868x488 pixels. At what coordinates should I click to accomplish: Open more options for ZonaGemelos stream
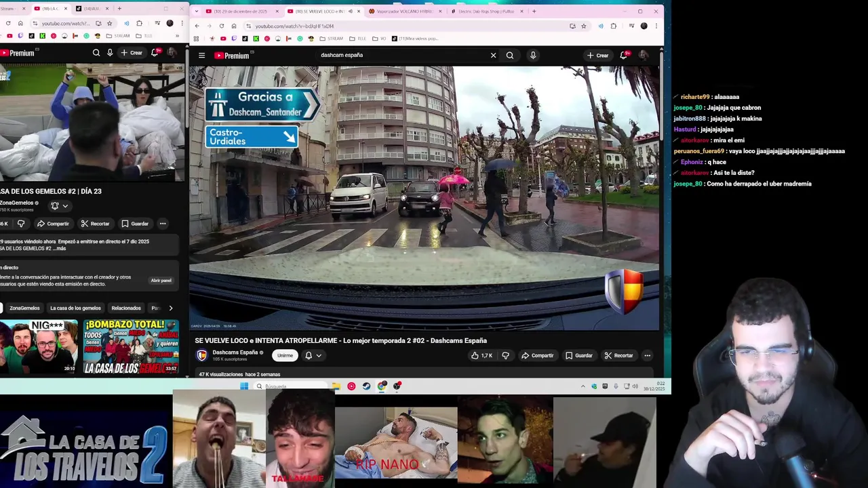tap(163, 224)
